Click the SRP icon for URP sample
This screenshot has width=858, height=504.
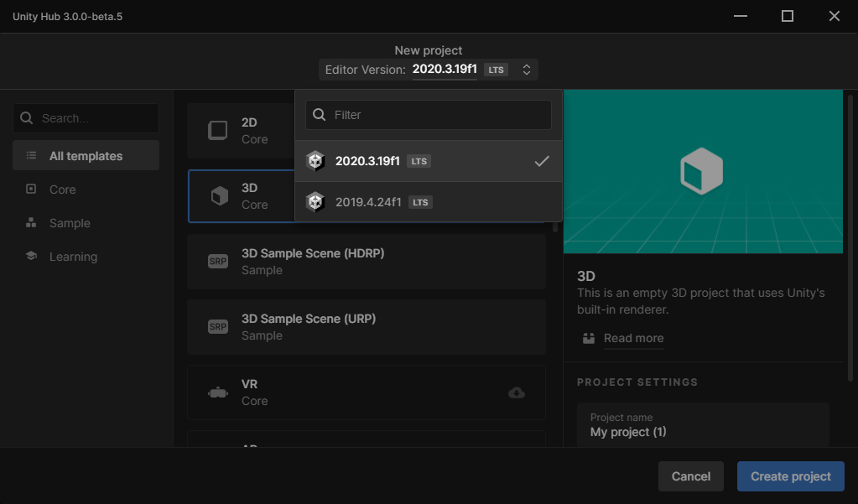pyautogui.click(x=218, y=326)
